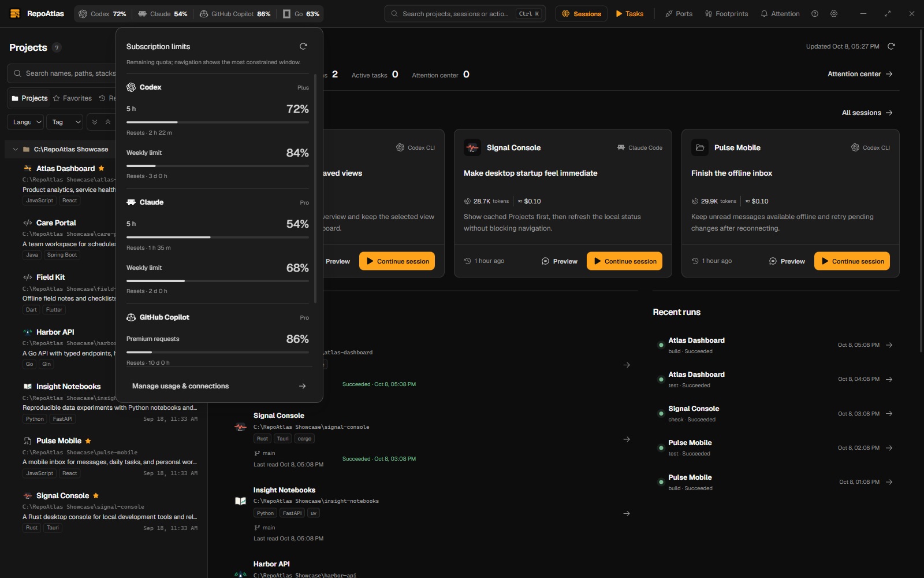Screen dimensions: 924x578
Task: Continue the Signal Console session
Action: [624, 261]
